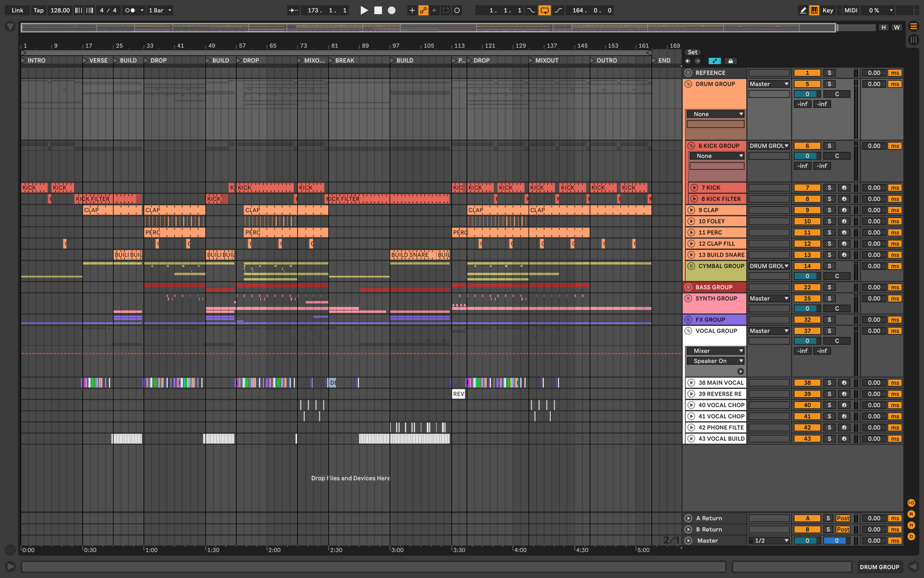Click the Tap tempo button
Screen dimensions: 924x578
38,10
